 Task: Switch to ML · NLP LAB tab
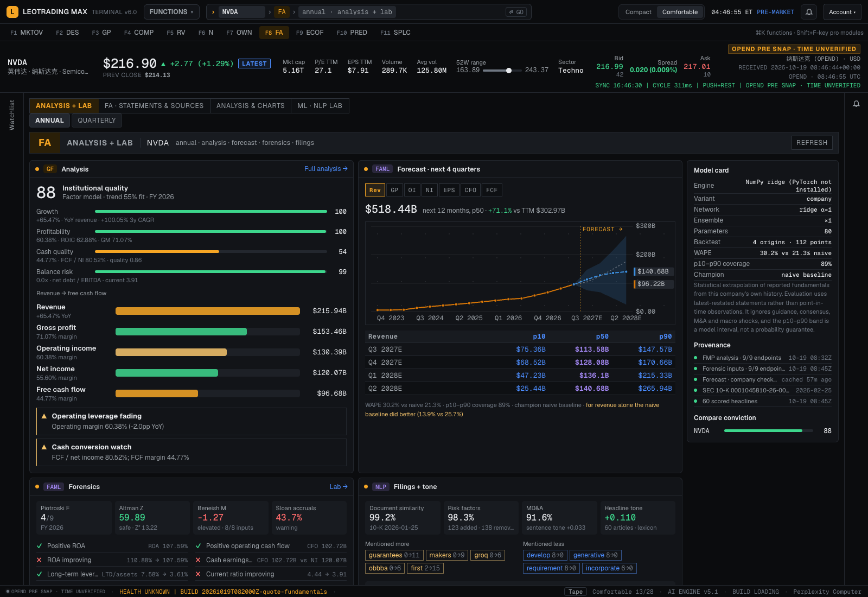[x=320, y=106]
